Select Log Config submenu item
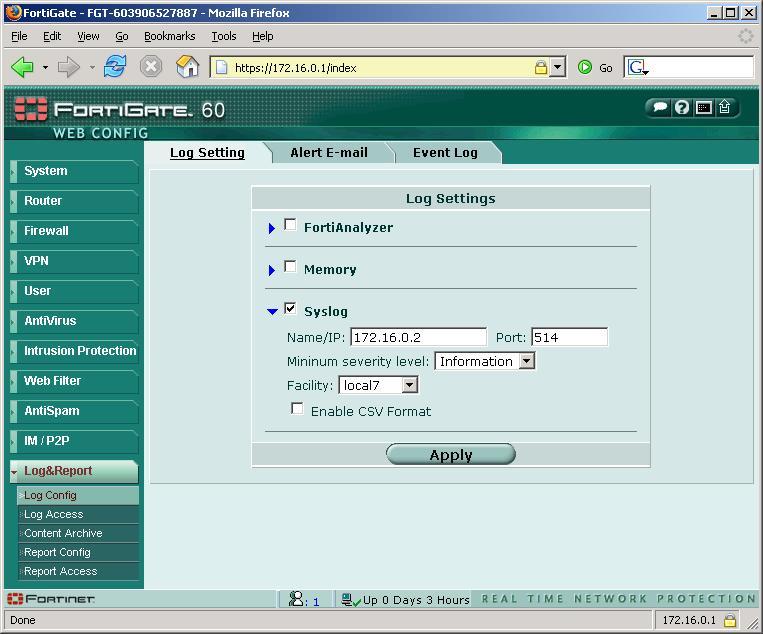The width and height of the screenshot is (763, 634). point(78,495)
